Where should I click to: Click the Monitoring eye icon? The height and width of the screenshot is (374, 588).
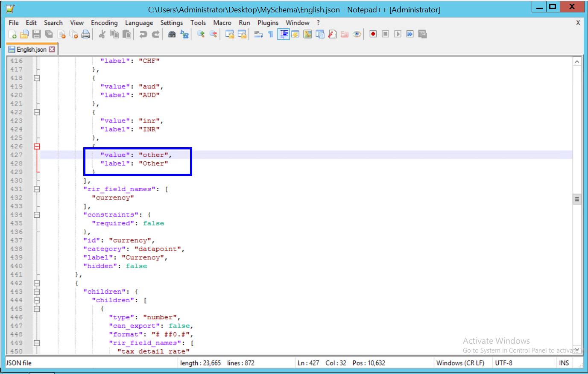(357, 34)
